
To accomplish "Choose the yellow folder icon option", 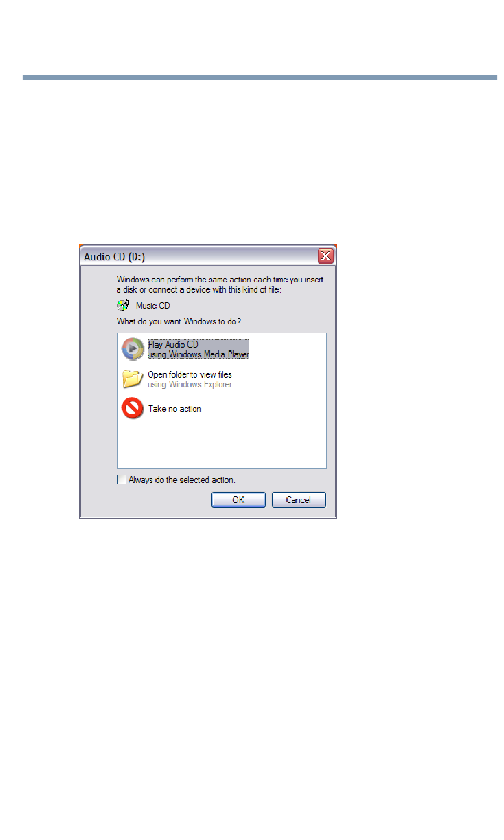I will pos(133,379).
